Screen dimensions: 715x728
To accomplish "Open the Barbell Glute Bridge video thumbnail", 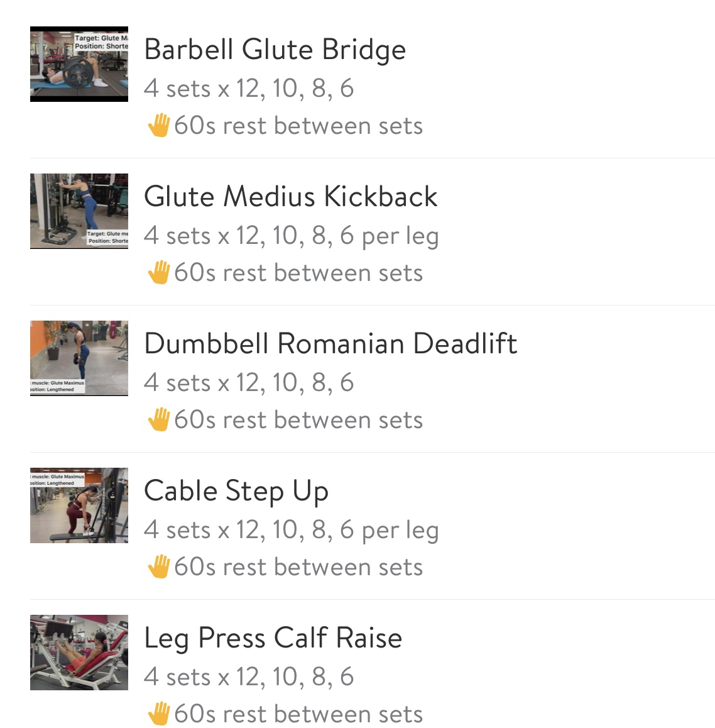I will pyautogui.click(x=79, y=64).
